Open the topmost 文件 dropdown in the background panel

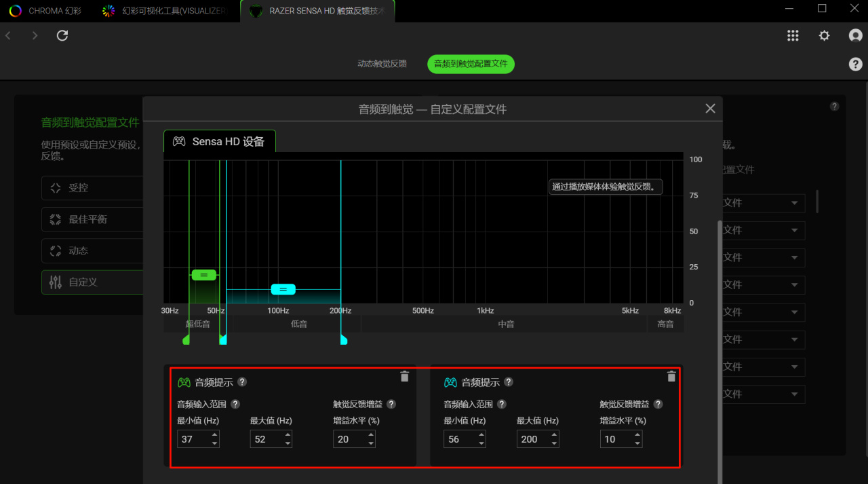click(x=764, y=203)
